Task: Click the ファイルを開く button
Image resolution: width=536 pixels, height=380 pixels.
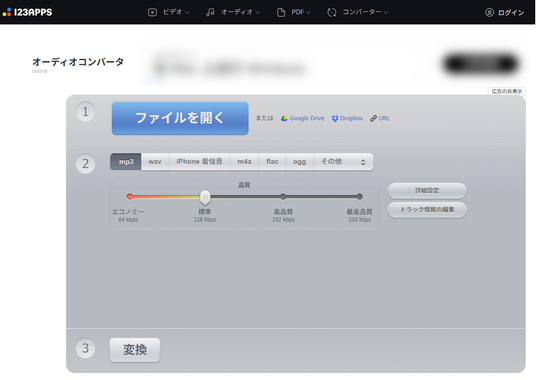Action: tap(180, 118)
